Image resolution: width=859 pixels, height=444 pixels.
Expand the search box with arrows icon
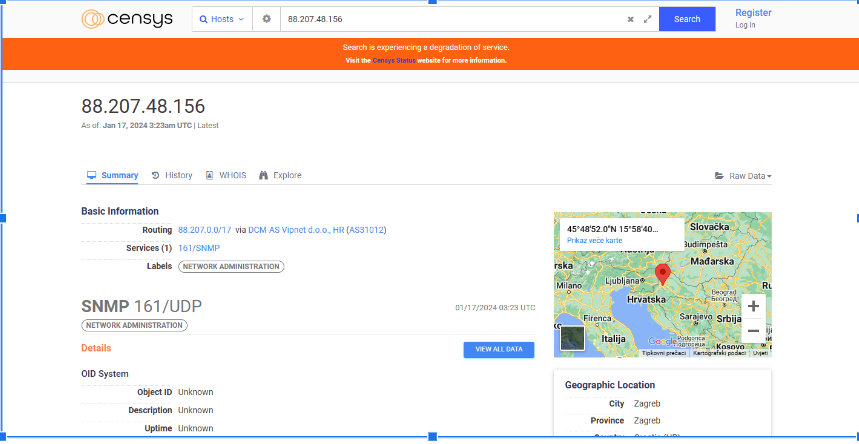(x=648, y=19)
